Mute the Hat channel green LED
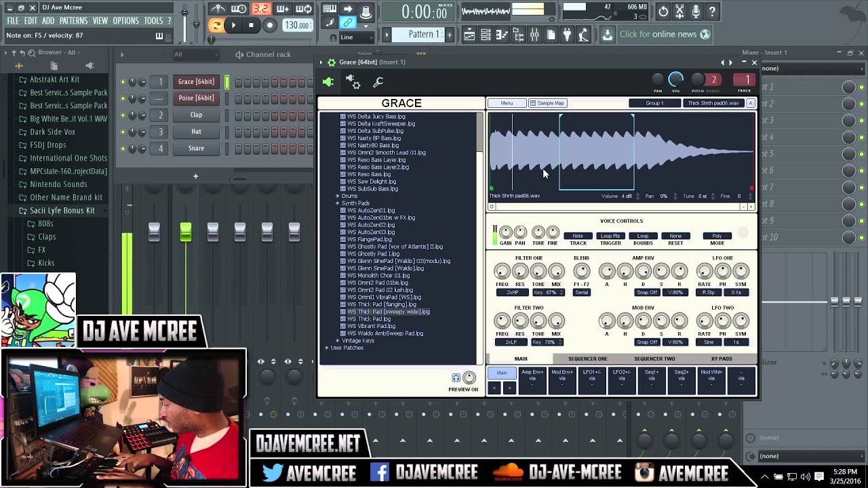This screenshot has height=488, width=868. pyautogui.click(x=123, y=132)
